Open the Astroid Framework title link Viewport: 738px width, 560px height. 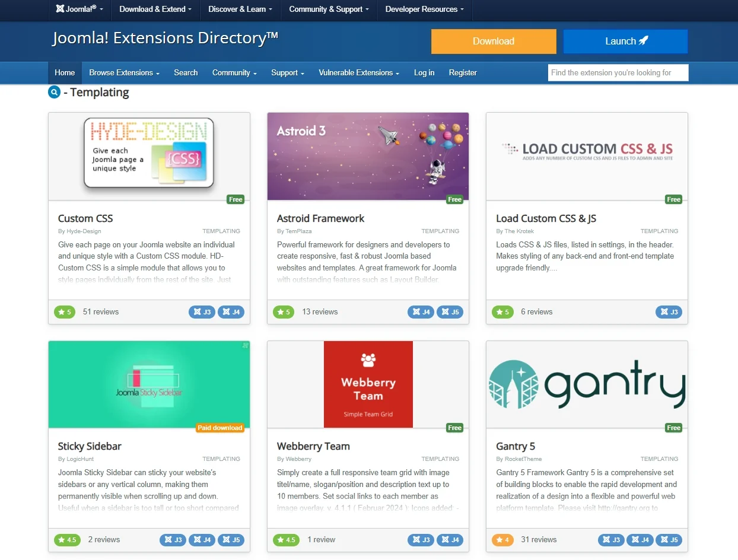[x=321, y=219]
